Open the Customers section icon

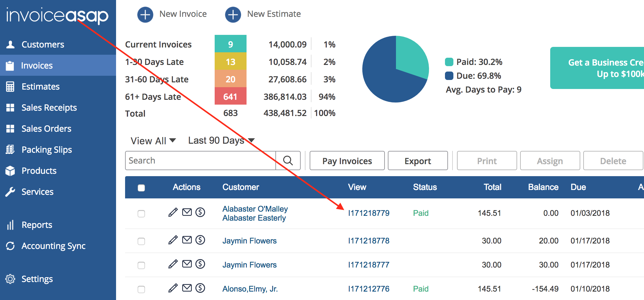coord(10,44)
